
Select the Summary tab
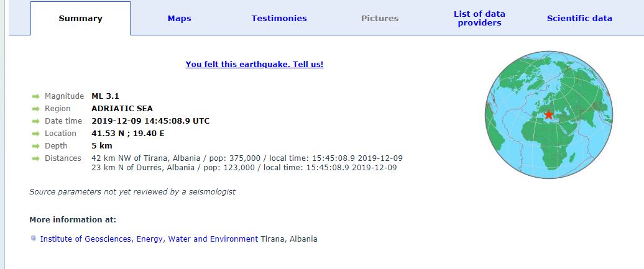tap(81, 19)
